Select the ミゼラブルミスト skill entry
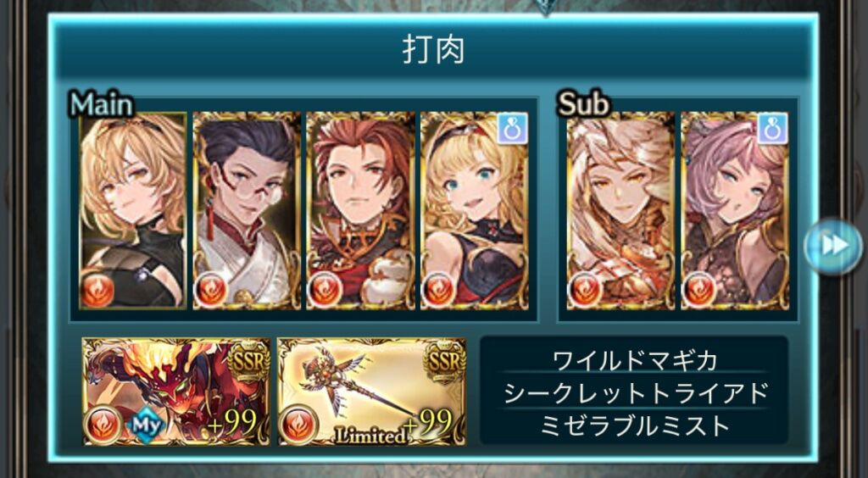Viewport: 868px width, 478px height. (634, 426)
